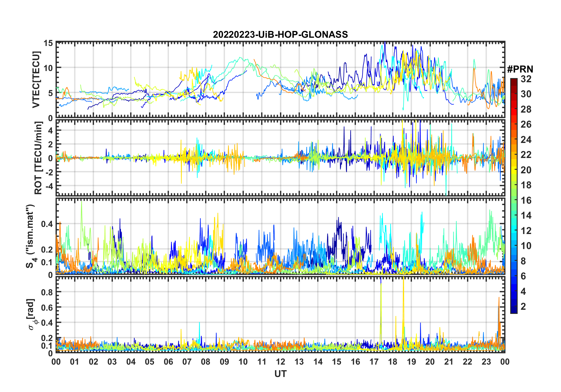561x392 pixels.
Task: Click the dark blue bottom of the PRN colorbar
Action: point(514,311)
